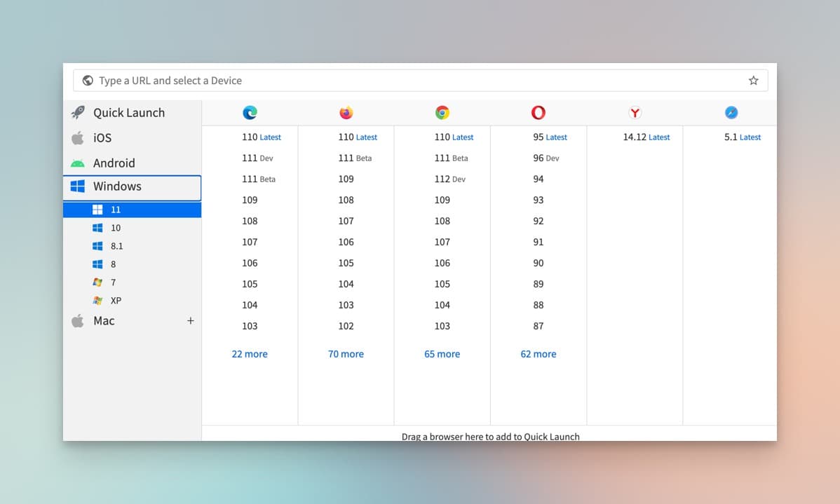Click the Quick Launch rocket icon
Viewport: 840px width, 504px height.
point(78,112)
